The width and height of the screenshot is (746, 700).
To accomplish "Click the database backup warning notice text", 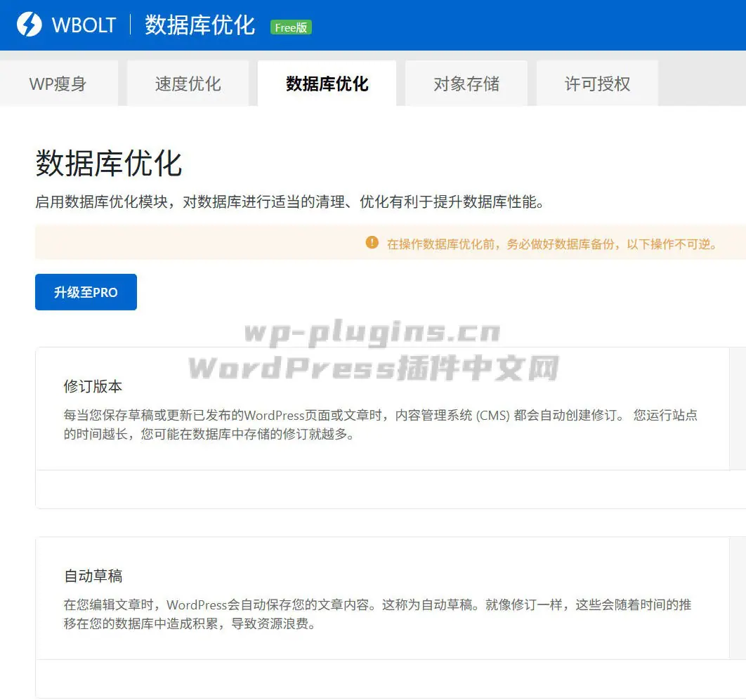I will (x=552, y=244).
